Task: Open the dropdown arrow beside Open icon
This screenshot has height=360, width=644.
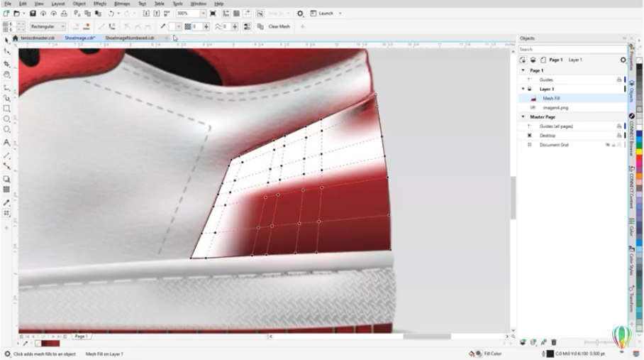Action: [x=24, y=13]
